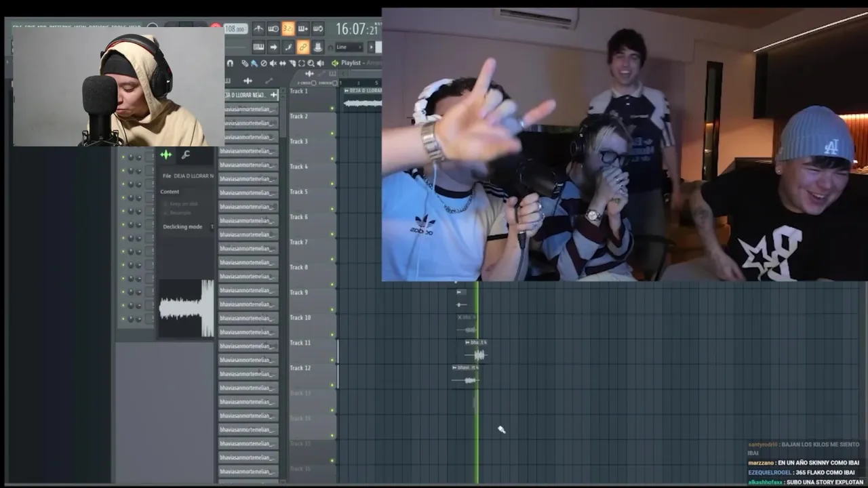The height and width of the screenshot is (488, 868).
Task: Click the stamp icon beside multilink
Action: click(x=318, y=47)
